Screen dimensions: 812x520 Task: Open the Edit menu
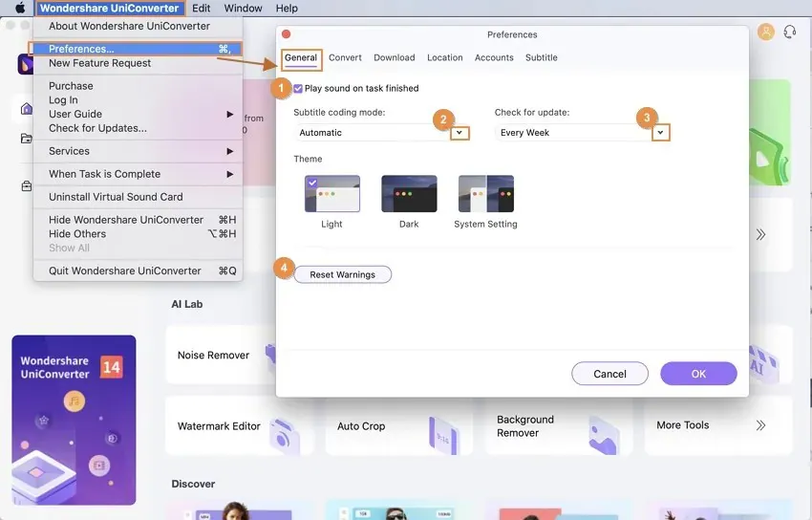point(201,9)
